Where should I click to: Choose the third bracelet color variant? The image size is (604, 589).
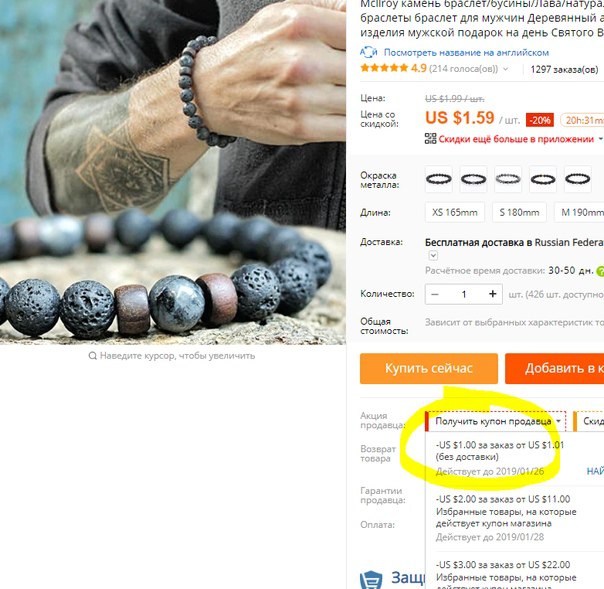click(508, 179)
